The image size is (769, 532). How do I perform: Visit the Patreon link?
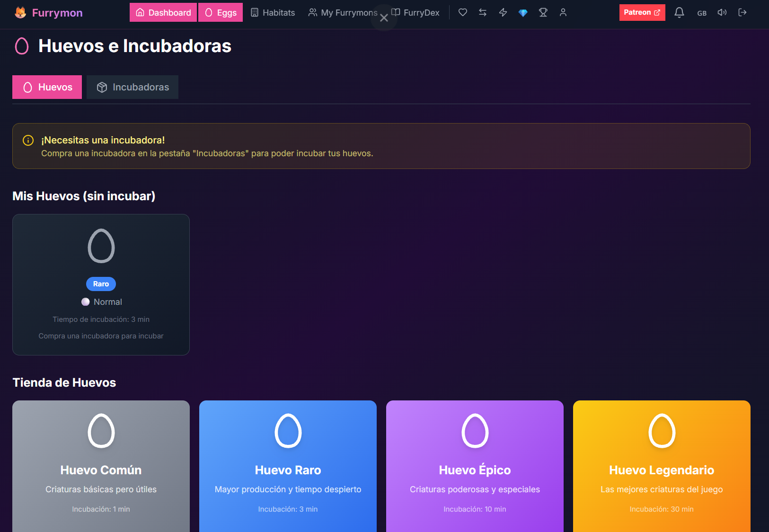pyautogui.click(x=642, y=12)
